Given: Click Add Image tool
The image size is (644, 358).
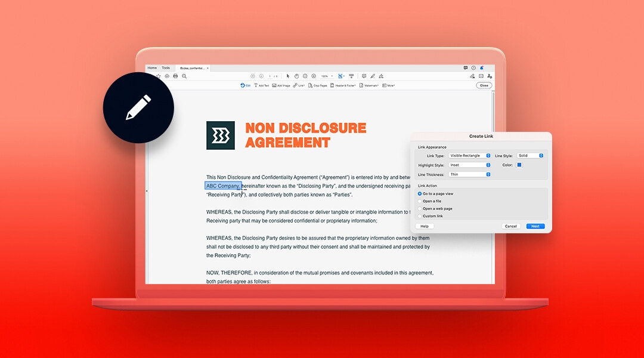Looking at the screenshot, I should click(x=281, y=85).
